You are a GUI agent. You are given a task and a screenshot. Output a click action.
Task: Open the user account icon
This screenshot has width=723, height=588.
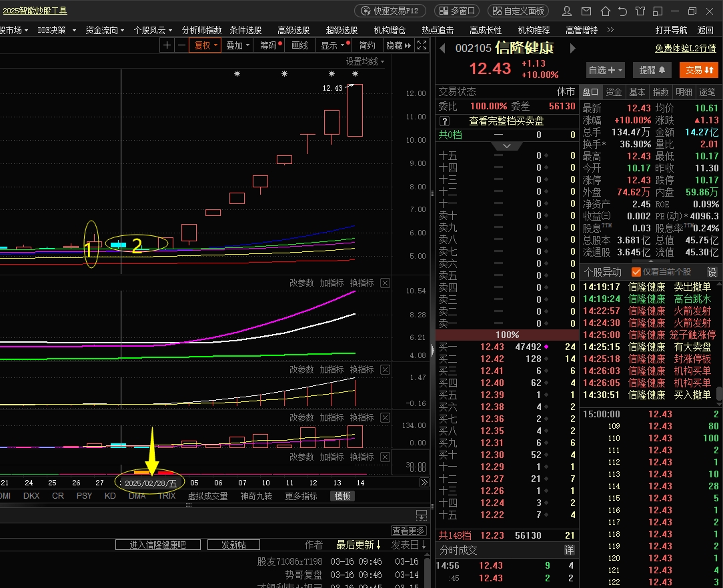(567, 11)
